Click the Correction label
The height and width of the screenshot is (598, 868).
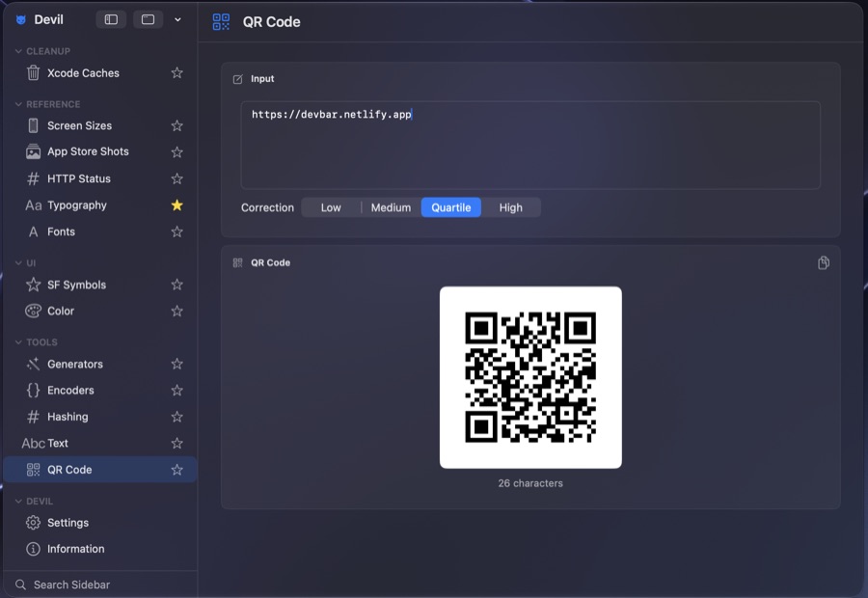click(x=267, y=207)
